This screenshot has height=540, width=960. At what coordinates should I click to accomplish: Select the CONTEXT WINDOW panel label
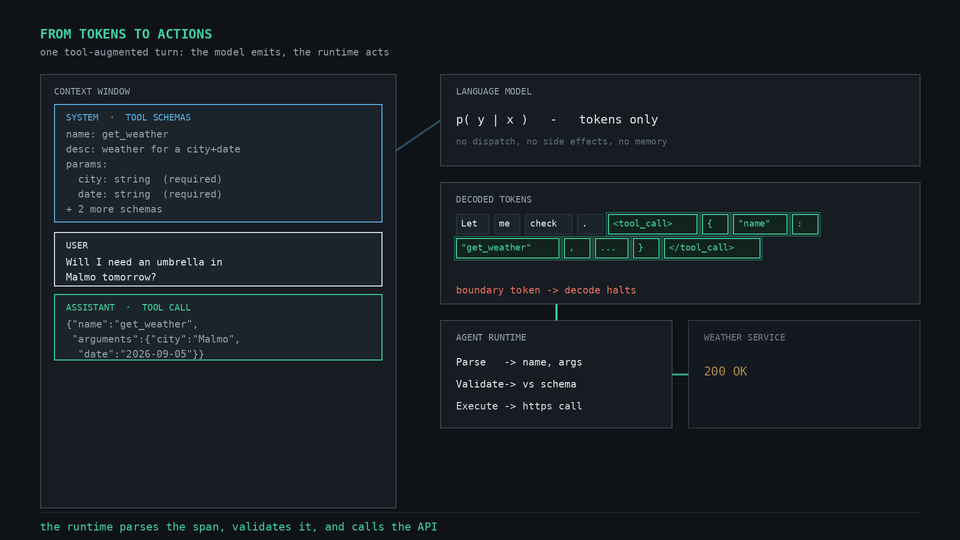click(x=92, y=91)
